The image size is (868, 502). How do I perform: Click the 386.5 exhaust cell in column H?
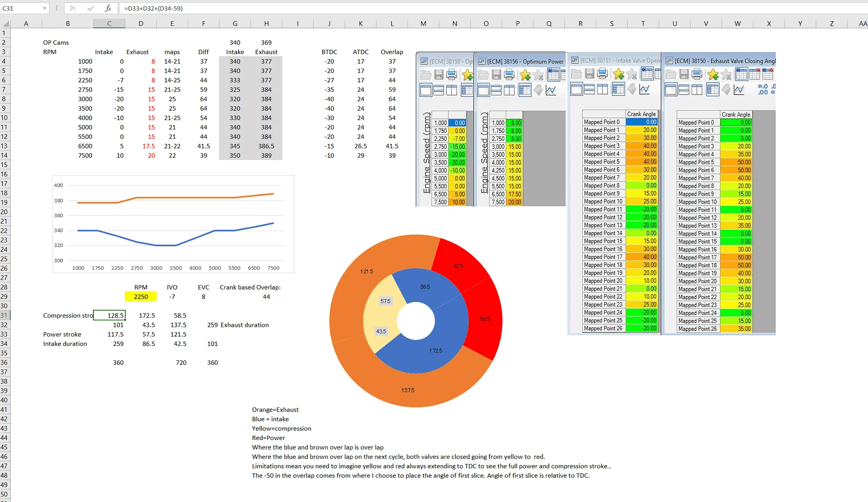click(x=266, y=146)
